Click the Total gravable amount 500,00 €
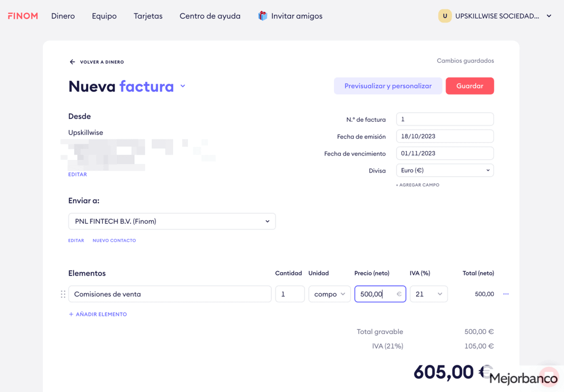 [479, 332]
